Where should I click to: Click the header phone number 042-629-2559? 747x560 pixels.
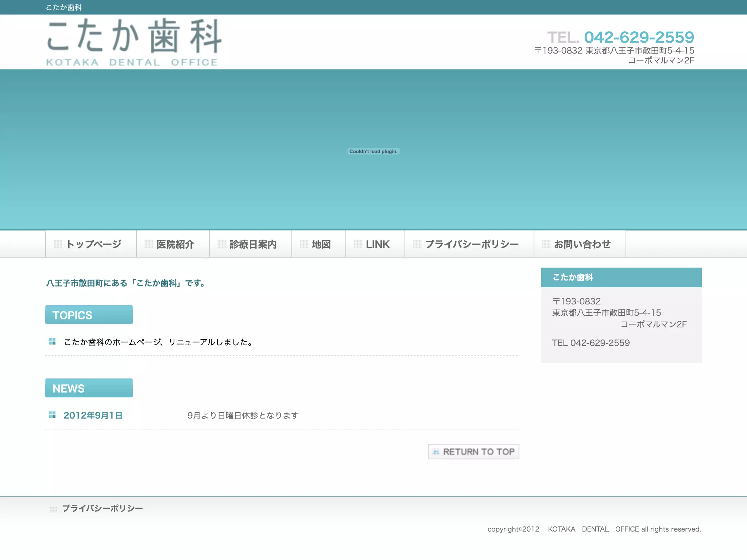pos(639,37)
